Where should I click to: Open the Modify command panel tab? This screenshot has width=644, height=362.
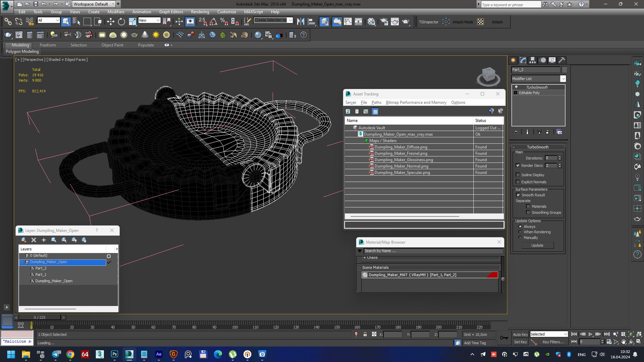523,60
